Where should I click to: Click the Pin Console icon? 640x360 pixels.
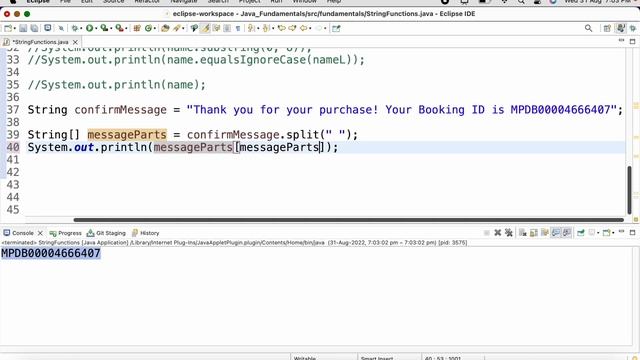(x=581, y=233)
